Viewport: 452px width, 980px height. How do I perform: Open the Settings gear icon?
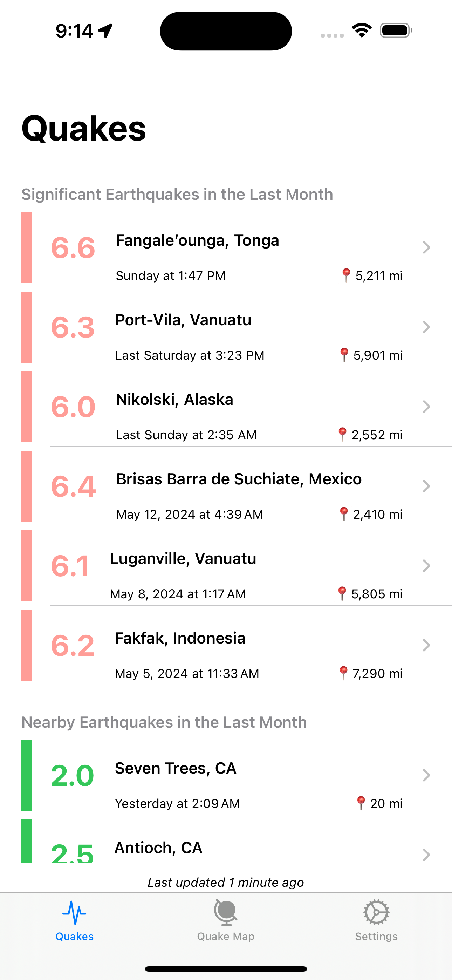(376, 913)
